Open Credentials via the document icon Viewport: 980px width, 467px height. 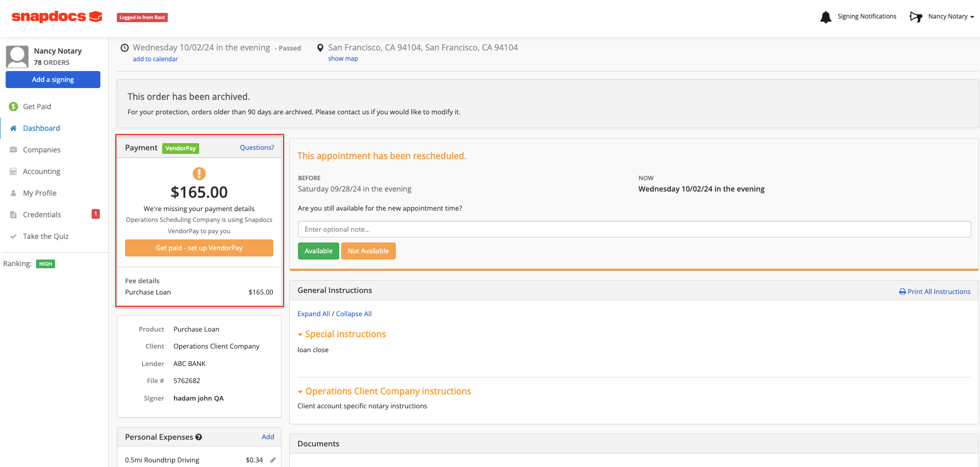[x=13, y=214]
